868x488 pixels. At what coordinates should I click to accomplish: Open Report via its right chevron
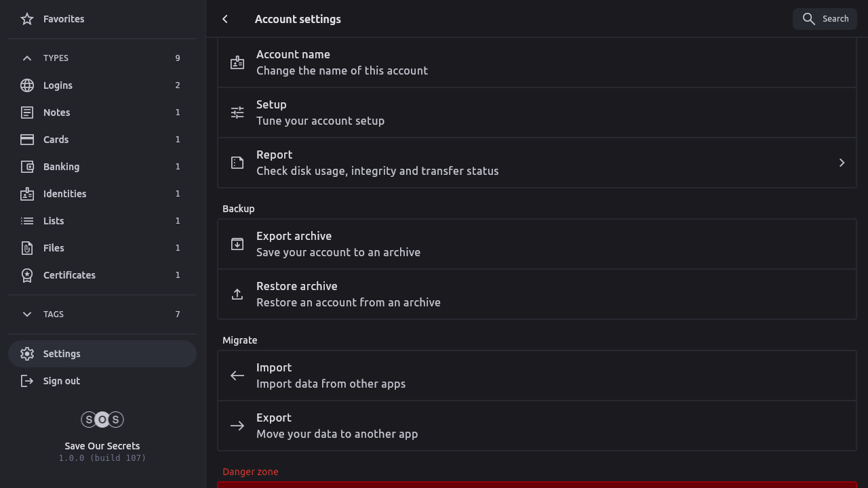[842, 163]
